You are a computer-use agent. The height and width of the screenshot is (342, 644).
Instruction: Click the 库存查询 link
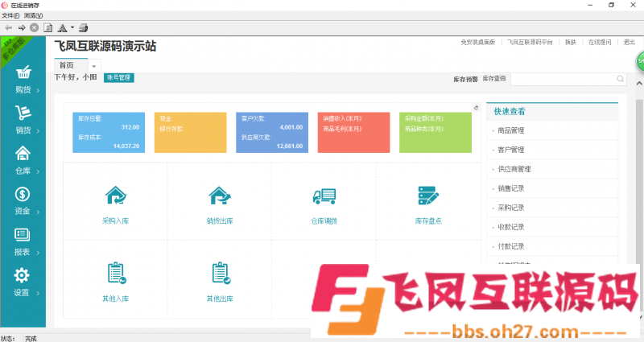coord(494,78)
